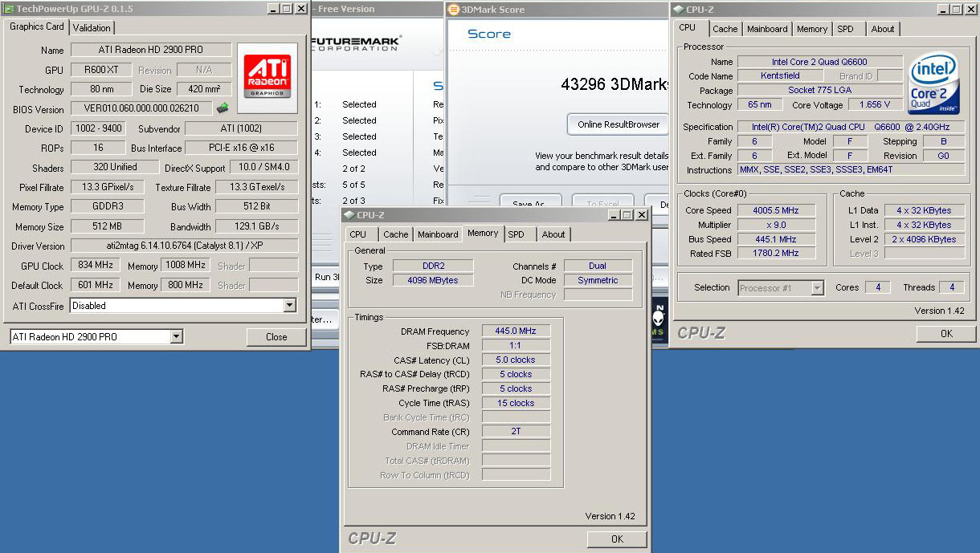This screenshot has width=980, height=553.
Task: Open the Cache tab in right CPU-Z window
Action: (x=725, y=29)
